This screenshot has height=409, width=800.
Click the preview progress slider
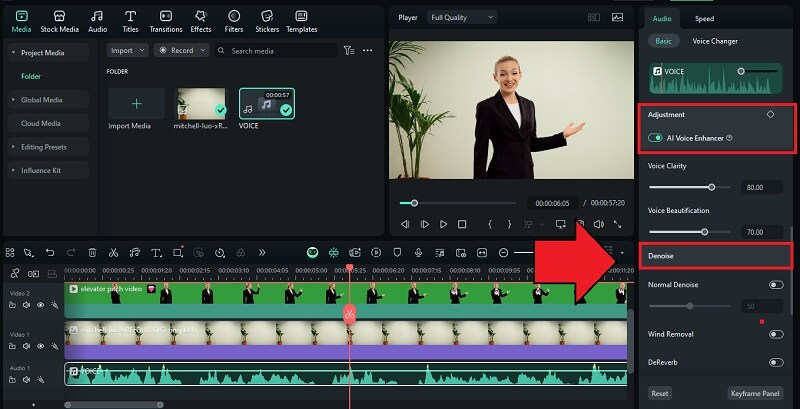(x=458, y=203)
